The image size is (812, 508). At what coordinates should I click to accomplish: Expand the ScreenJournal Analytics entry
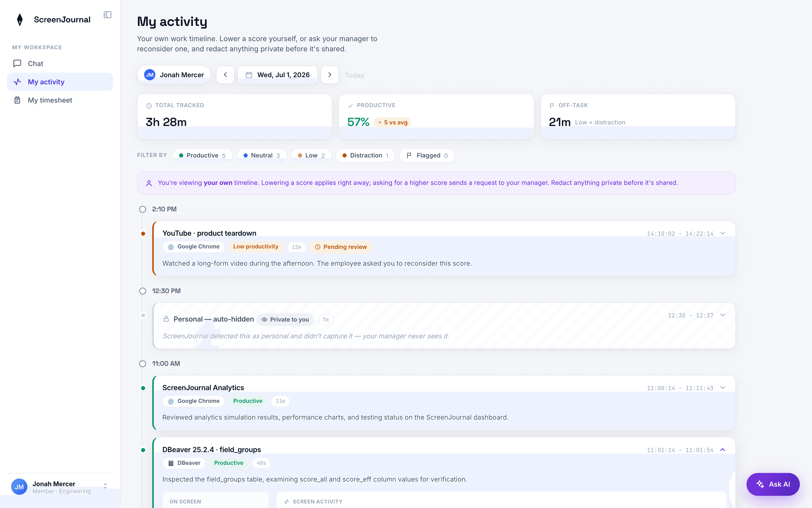coord(723,388)
